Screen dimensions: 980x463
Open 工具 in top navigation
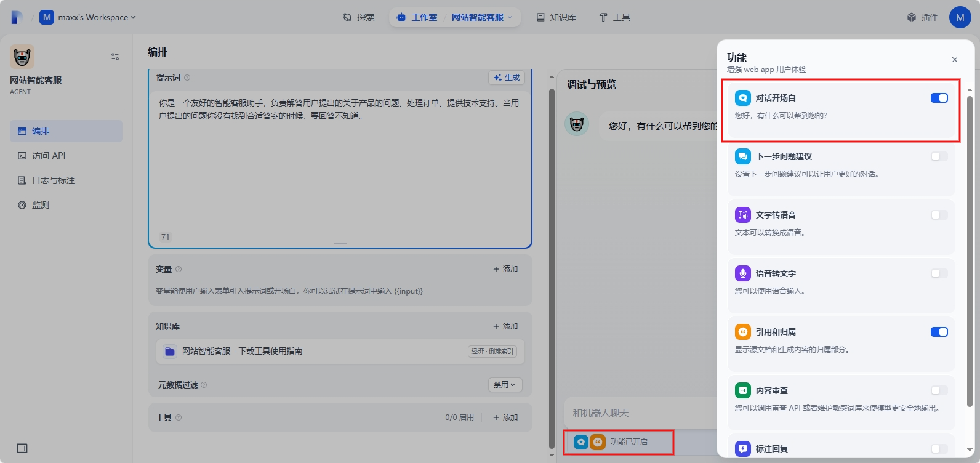[614, 17]
